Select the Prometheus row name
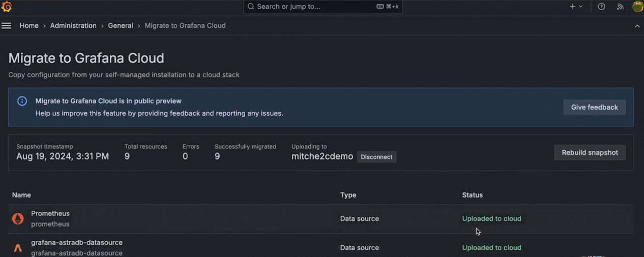 coord(50,213)
